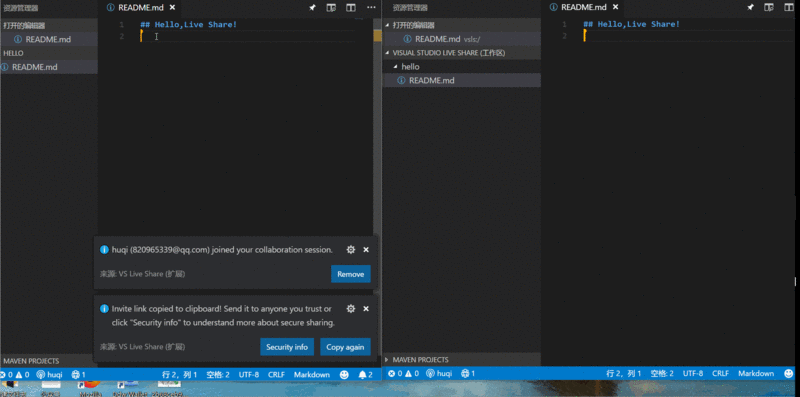
Task: Close the README.md tab in right window
Action: point(615,8)
